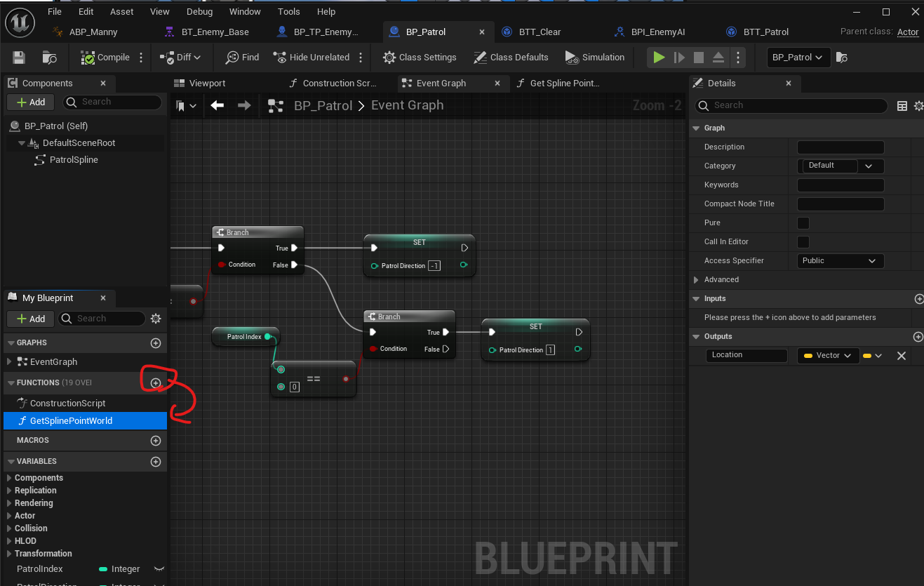
Task: Switch to the BTT_Patrol tab
Action: click(758, 32)
